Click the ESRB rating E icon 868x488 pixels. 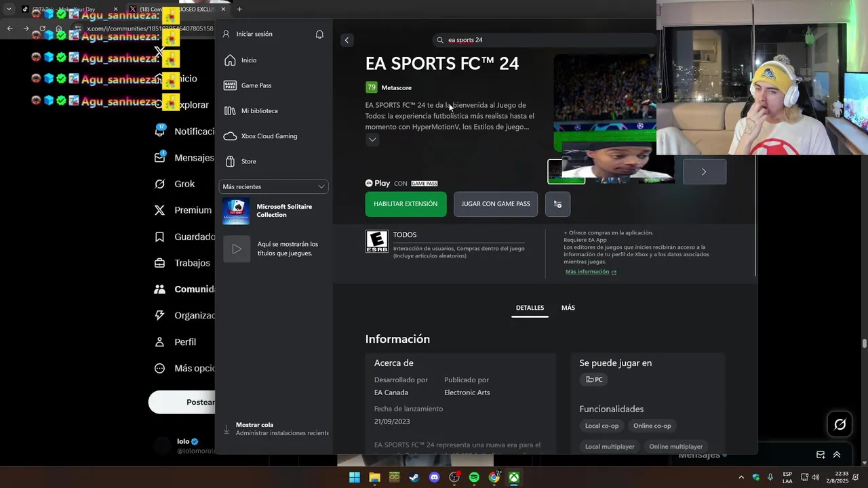[377, 242]
